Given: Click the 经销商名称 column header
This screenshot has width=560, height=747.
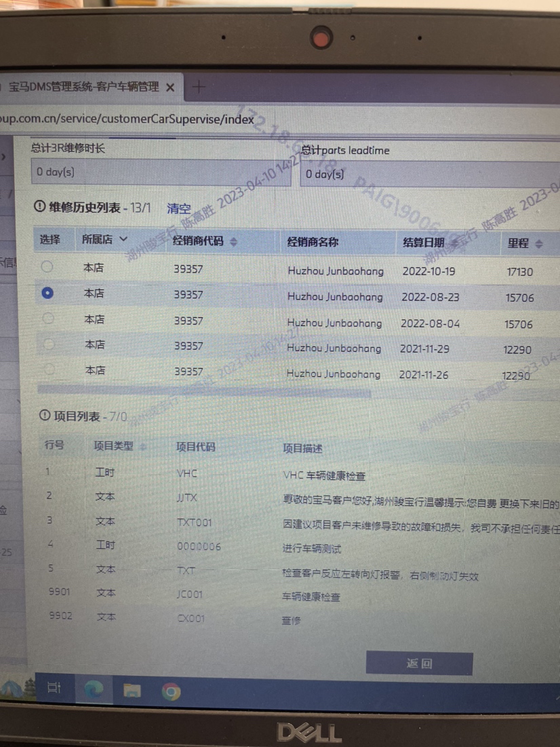Looking at the screenshot, I should 313,242.
